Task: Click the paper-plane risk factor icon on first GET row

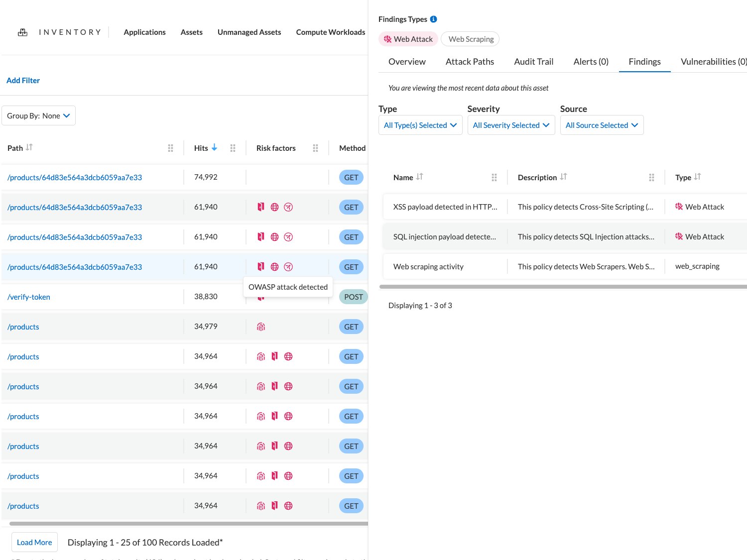Action: tap(288, 207)
